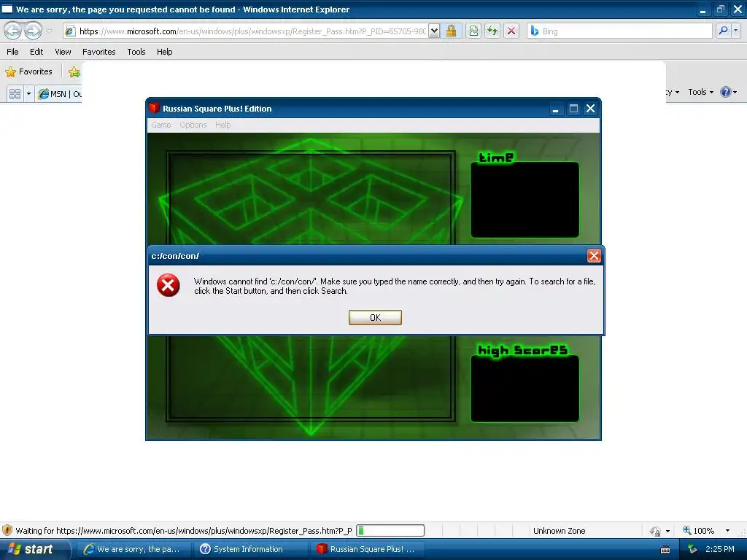The image size is (747, 560).
Task: Click the blue Help question mark icon
Action: point(726,92)
